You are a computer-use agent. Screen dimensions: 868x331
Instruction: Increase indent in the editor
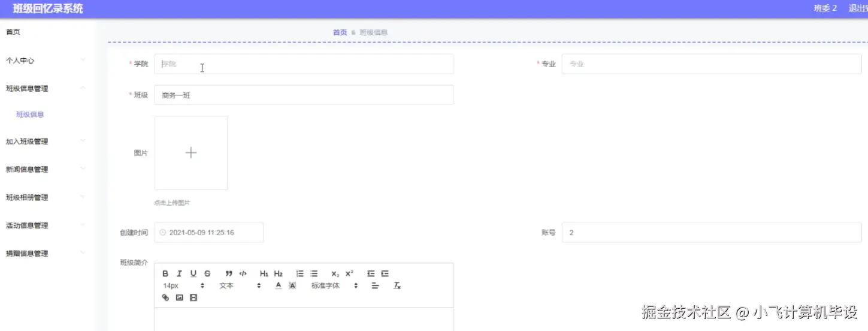(x=385, y=273)
